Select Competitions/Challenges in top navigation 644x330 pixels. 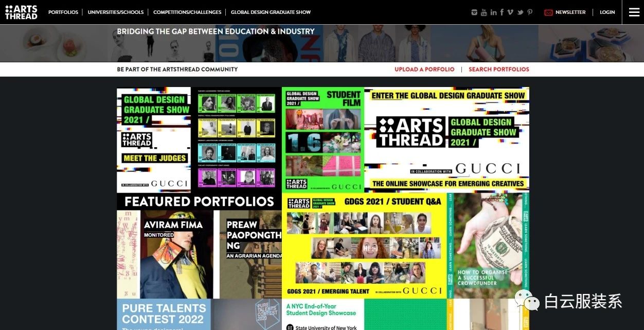click(x=187, y=12)
